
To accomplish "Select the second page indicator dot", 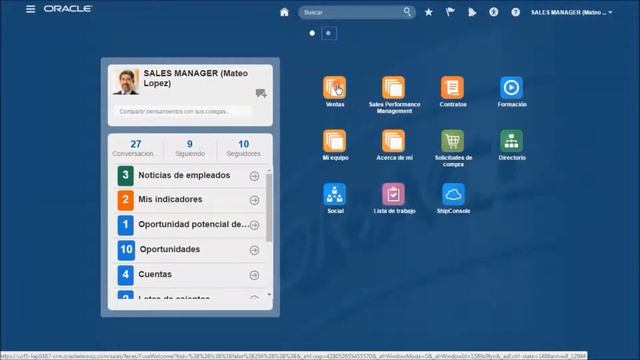I will [329, 33].
